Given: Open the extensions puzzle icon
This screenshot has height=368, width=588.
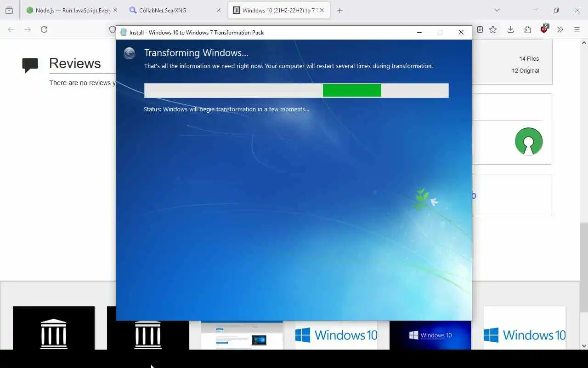Looking at the screenshot, I should pyautogui.click(x=527, y=29).
